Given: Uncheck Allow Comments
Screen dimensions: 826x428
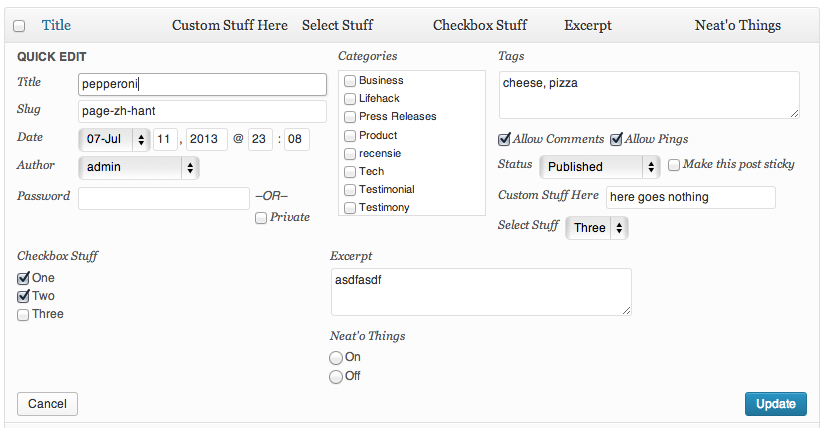Looking at the screenshot, I should (x=505, y=140).
